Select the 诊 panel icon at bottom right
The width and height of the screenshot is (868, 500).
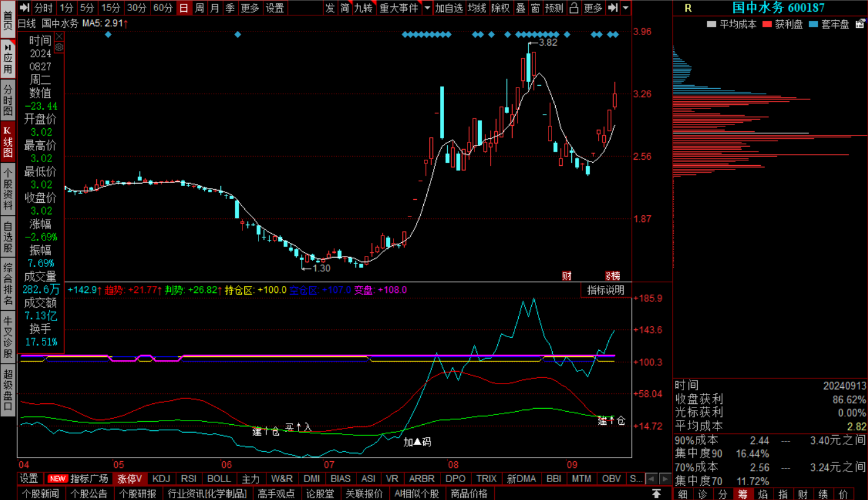click(703, 494)
